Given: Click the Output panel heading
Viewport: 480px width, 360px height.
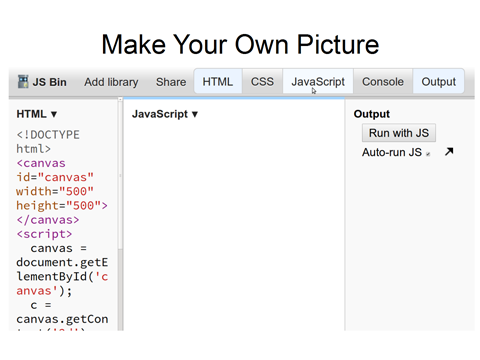Looking at the screenshot, I should click(372, 114).
